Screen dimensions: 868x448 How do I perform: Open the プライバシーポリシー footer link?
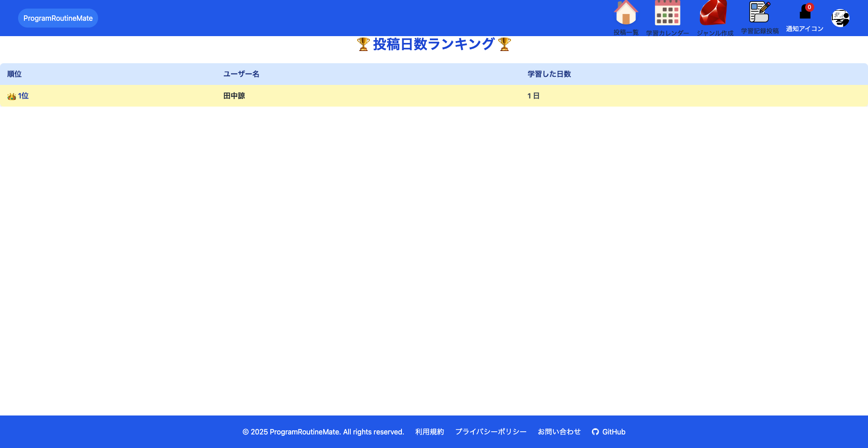491,432
